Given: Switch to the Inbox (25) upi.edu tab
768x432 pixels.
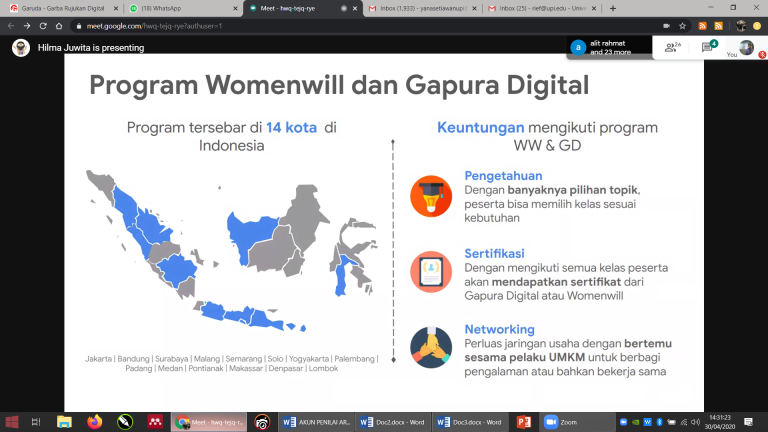Looking at the screenshot, I should (542, 8).
